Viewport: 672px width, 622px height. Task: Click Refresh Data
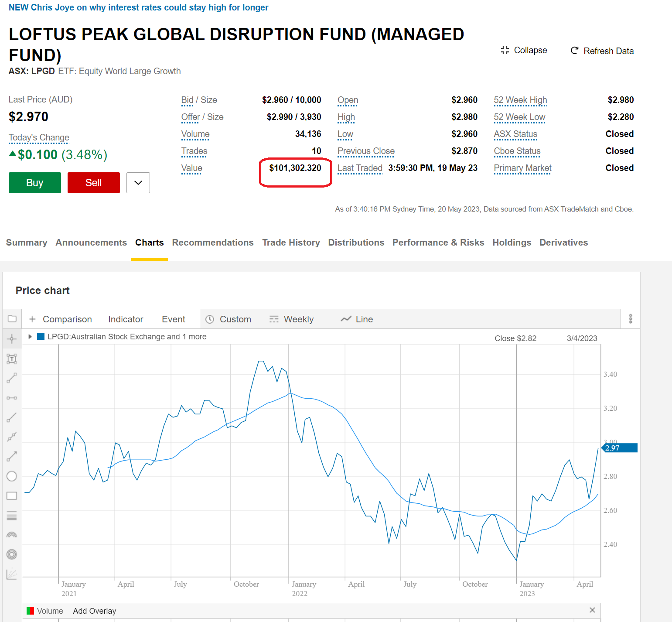pos(602,51)
